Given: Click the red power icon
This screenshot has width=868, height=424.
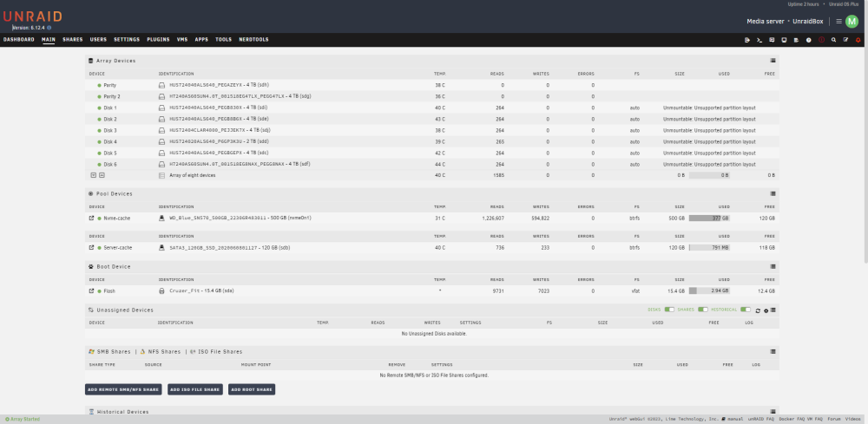Looking at the screenshot, I should [821, 40].
